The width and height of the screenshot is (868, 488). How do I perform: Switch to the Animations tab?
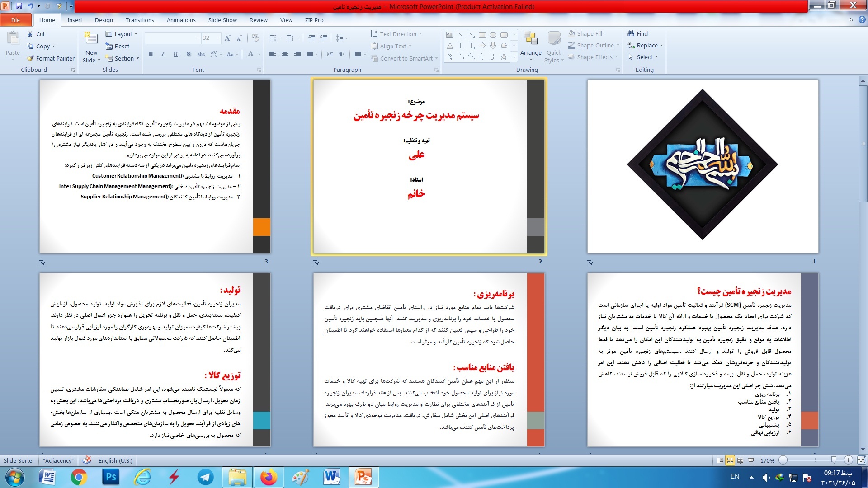181,20
